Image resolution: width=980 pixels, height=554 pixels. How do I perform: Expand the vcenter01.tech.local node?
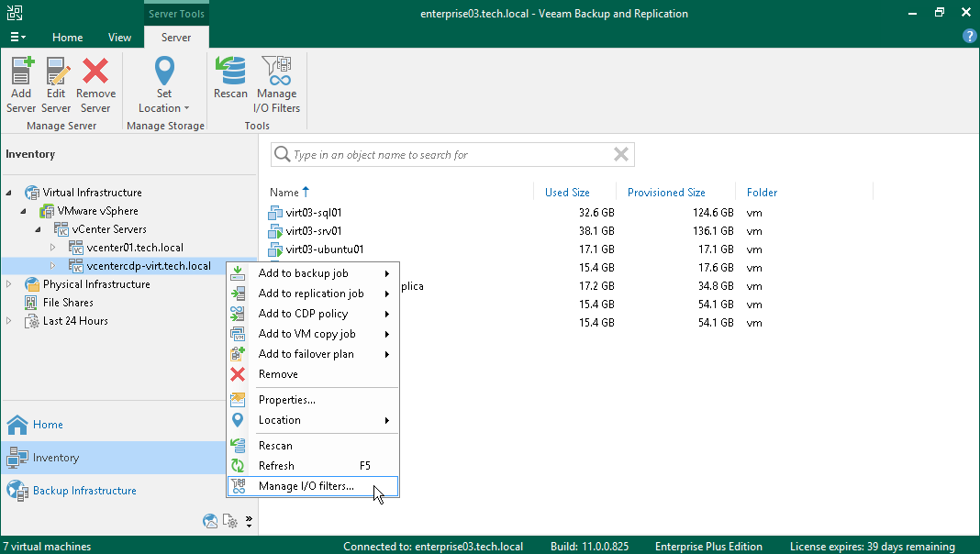(52, 248)
